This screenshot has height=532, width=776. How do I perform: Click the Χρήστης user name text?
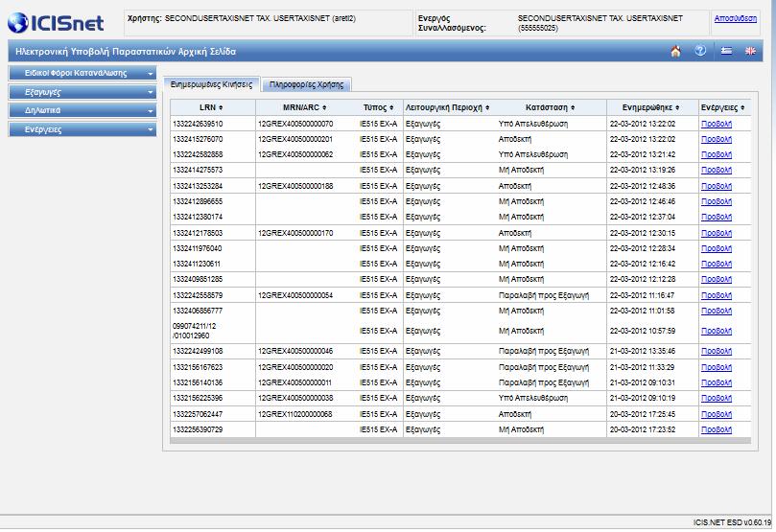pyautogui.click(x=260, y=18)
